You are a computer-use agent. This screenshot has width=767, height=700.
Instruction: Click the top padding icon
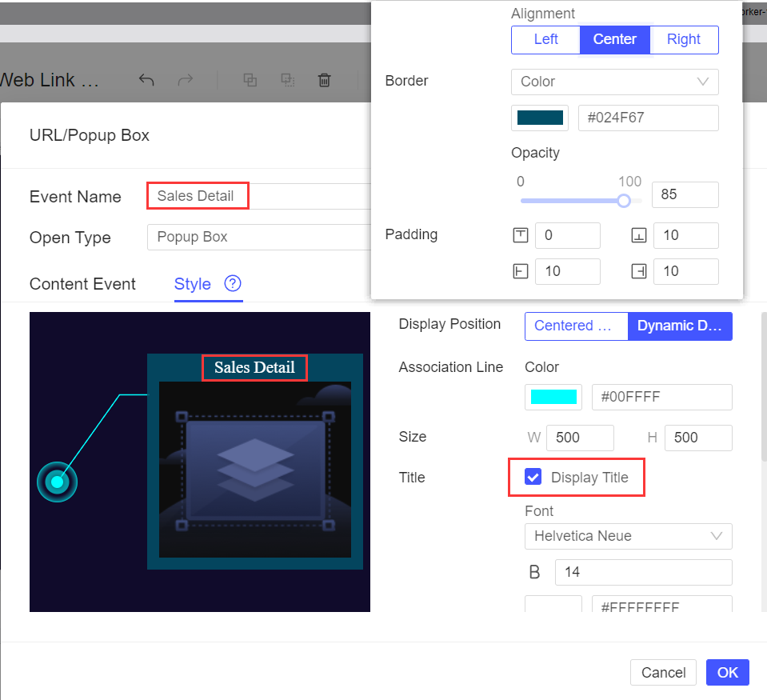point(520,235)
